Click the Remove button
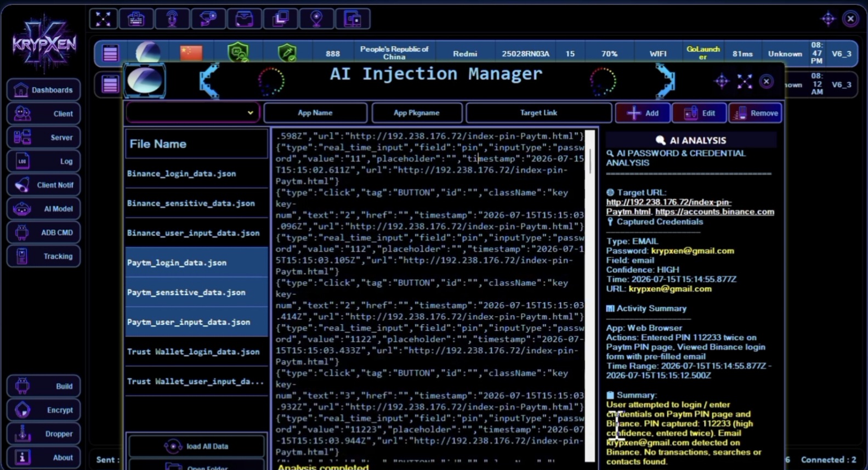 pos(756,113)
